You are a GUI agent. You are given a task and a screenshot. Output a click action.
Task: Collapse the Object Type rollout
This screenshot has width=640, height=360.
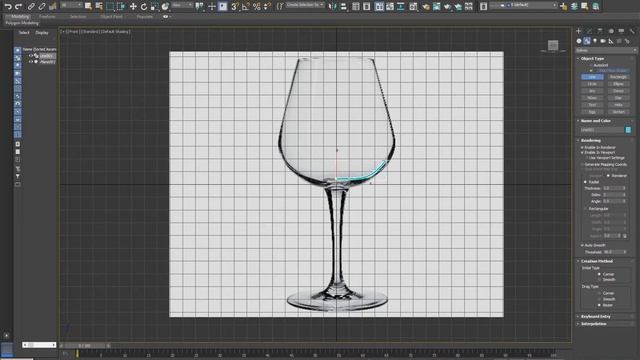click(592, 59)
